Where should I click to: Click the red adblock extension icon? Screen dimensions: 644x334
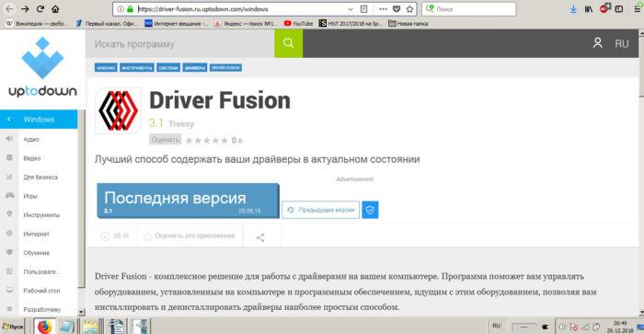coord(604,8)
